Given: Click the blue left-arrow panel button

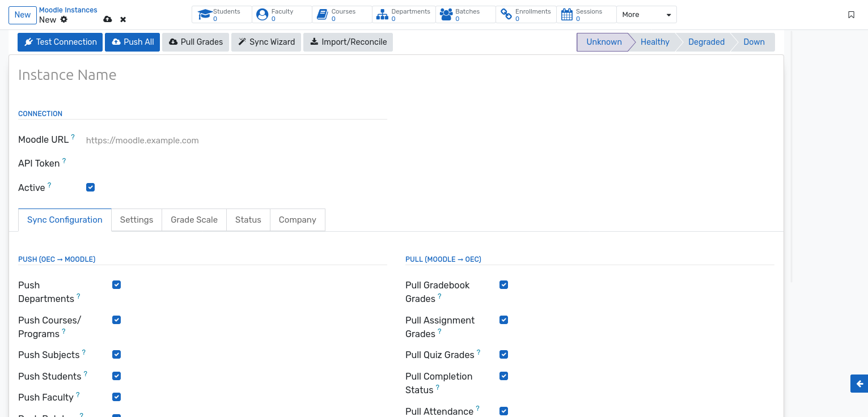Looking at the screenshot, I should (x=859, y=384).
